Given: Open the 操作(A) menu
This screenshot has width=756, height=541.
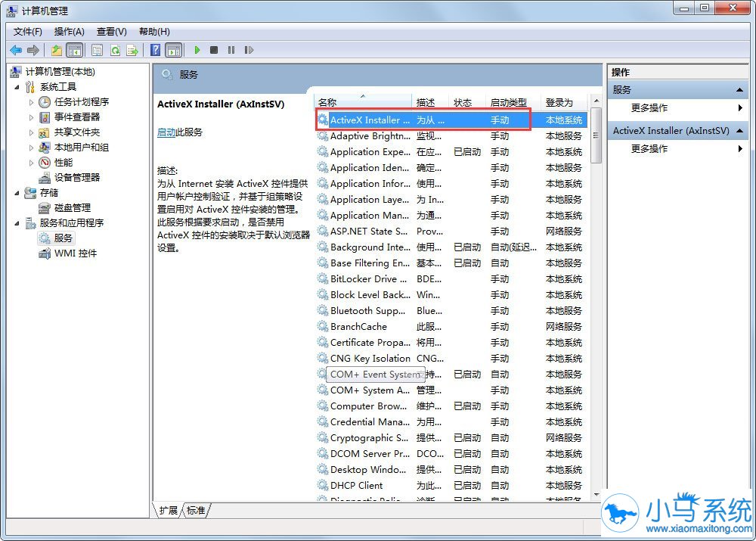Looking at the screenshot, I should click(x=69, y=32).
